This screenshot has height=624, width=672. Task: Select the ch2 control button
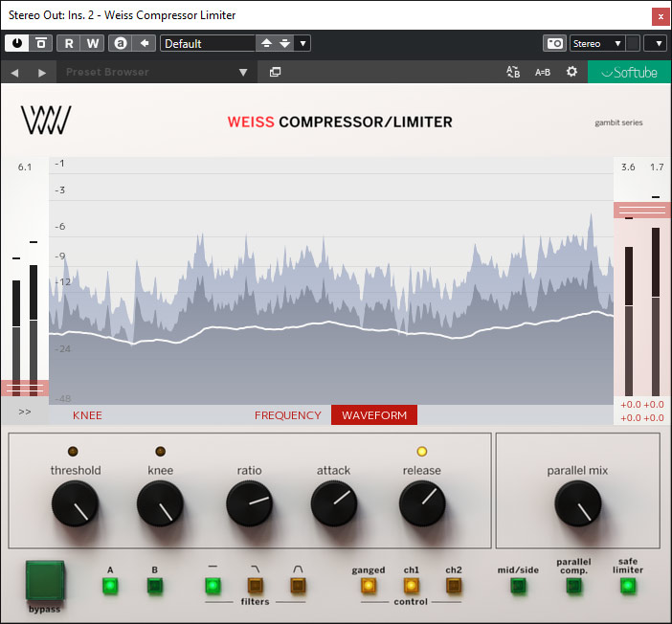[453, 586]
